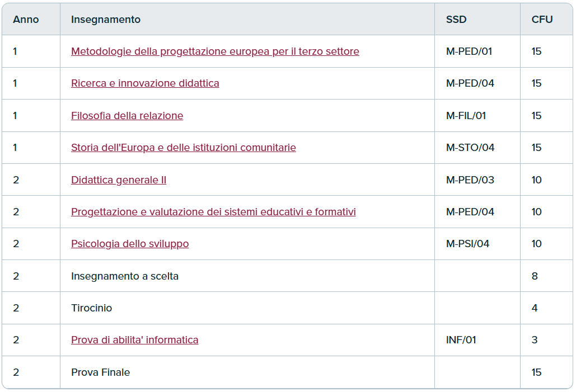Click the Anno column header
The image size is (576, 392).
[26, 20]
